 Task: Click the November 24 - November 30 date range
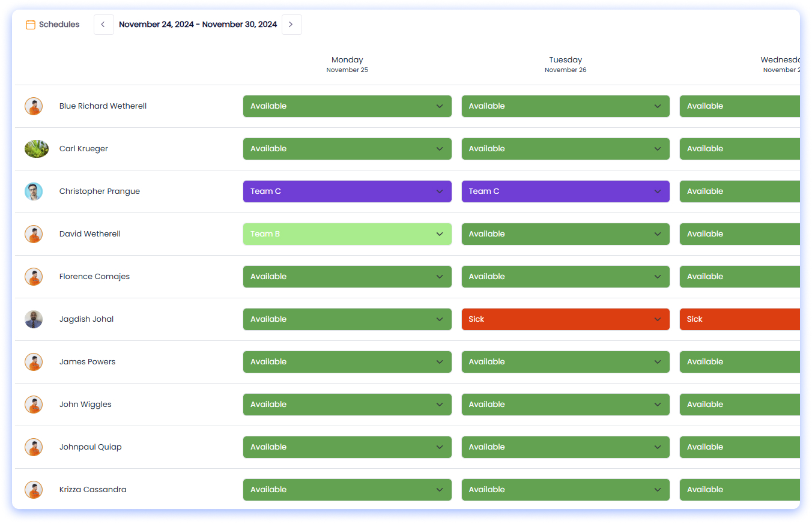coord(198,25)
